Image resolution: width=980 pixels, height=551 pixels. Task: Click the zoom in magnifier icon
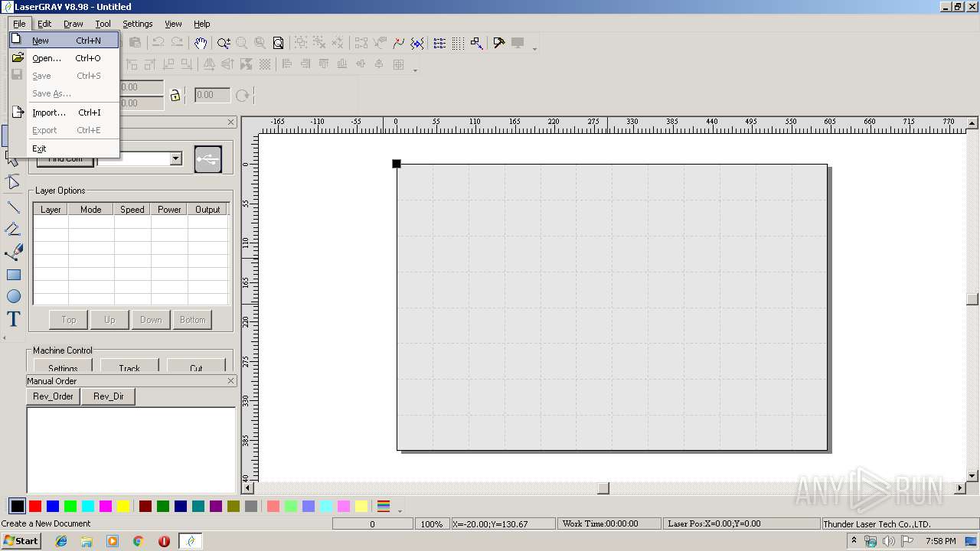[224, 43]
